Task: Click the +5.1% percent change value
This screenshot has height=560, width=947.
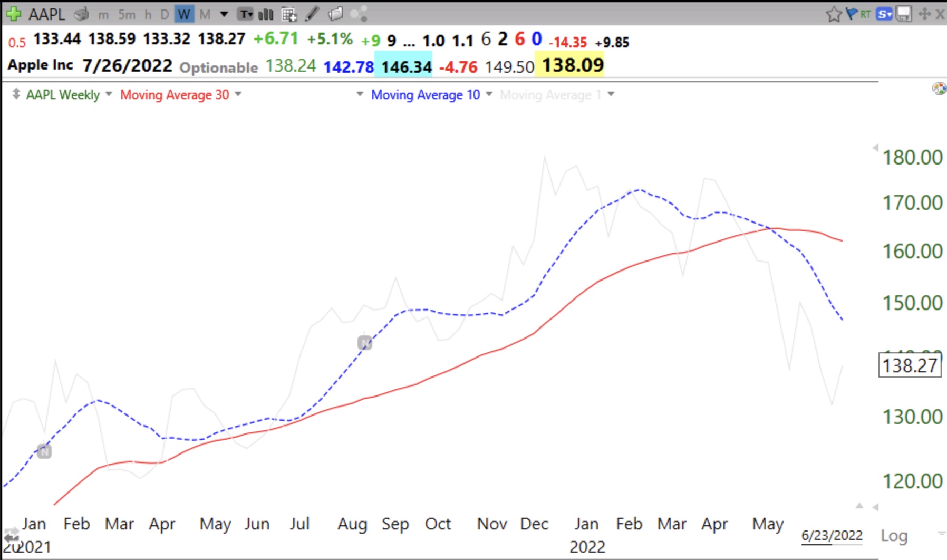Action: 330,39
